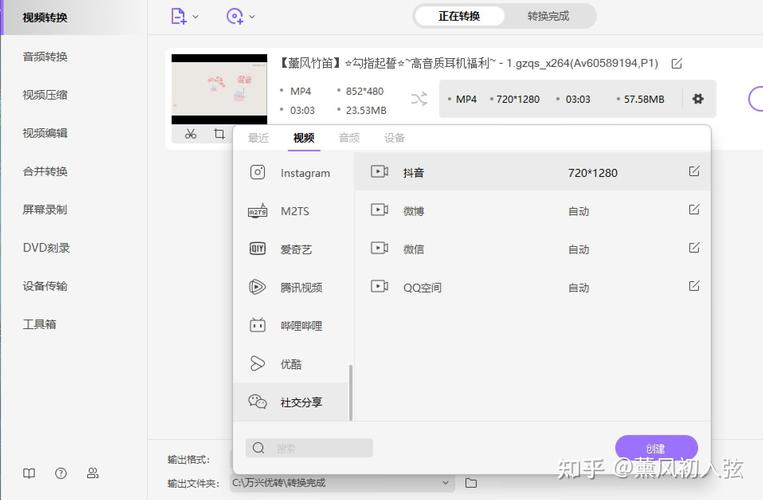This screenshot has height=500, width=763.
Task: Select the 抖音 720*1280 preset
Action: click(x=532, y=172)
